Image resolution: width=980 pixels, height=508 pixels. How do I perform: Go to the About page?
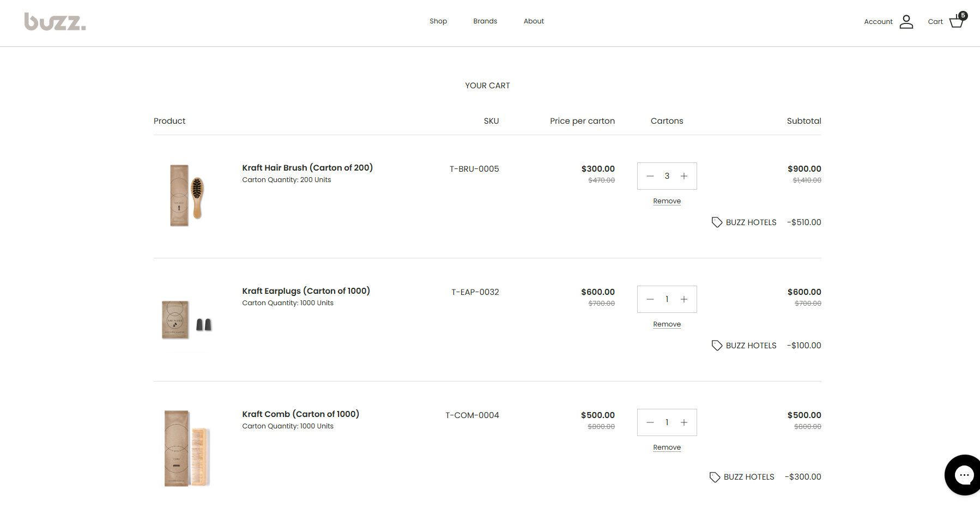[534, 21]
